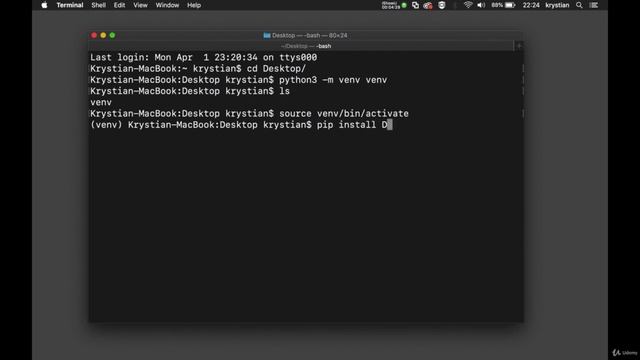640x360 pixels.
Task: Click the 22:24 clock in menu bar
Action: click(531, 5)
